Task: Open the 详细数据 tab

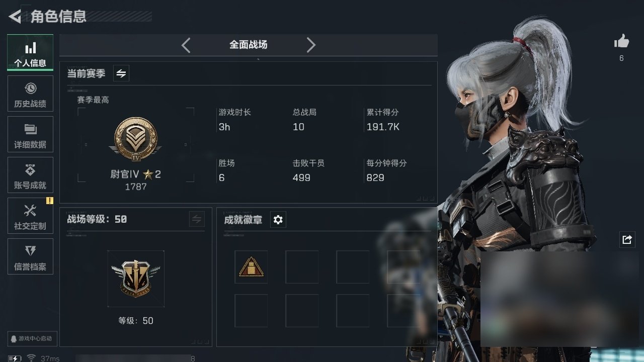Action: pyautogui.click(x=30, y=134)
